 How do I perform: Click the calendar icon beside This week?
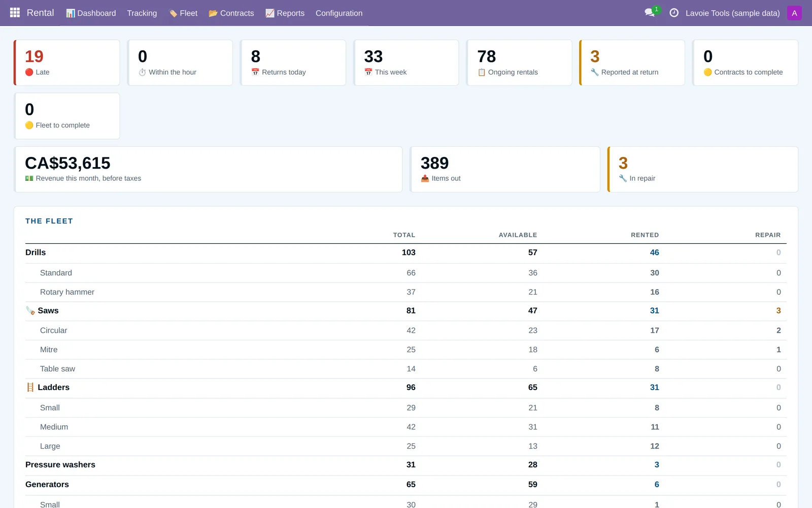pyautogui.click(x=368, y=72)
